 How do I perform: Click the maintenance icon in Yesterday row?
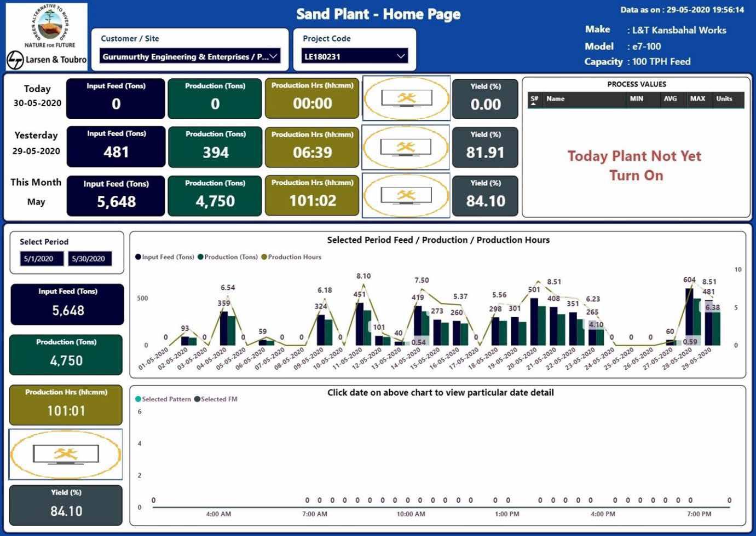pos(406,147)
